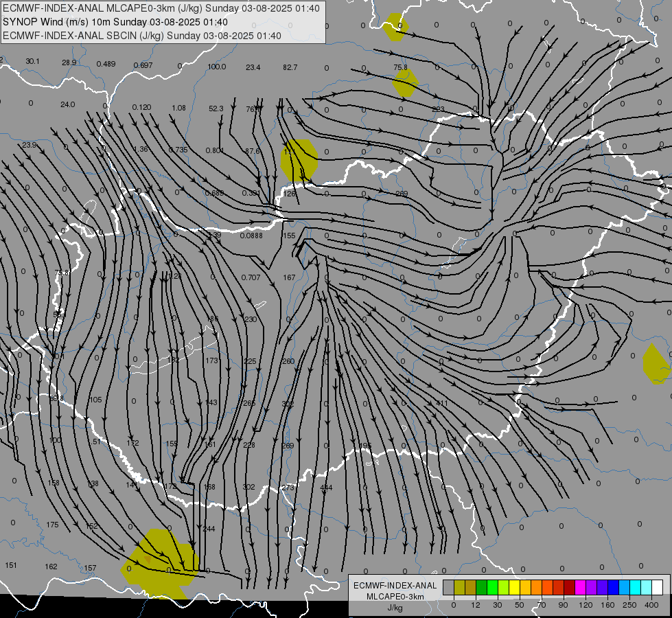Image resolution: width=672 pixels, height=618 pixels.
Task: Click the legend tick label 70
Action: pyautogui.click(x=542, y=605)
